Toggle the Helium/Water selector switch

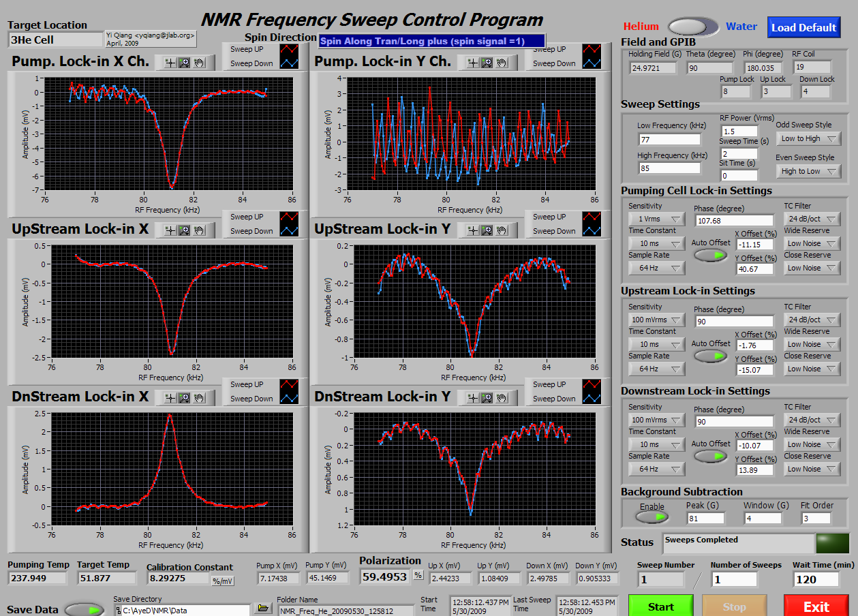click(x=693, y=27)
